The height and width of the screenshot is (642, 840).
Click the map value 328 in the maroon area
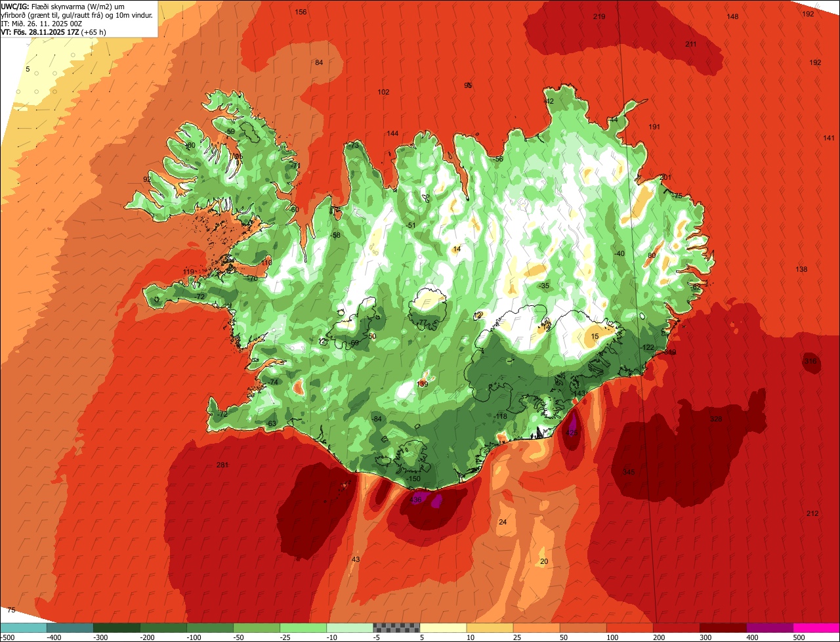(x=716, y=419)
